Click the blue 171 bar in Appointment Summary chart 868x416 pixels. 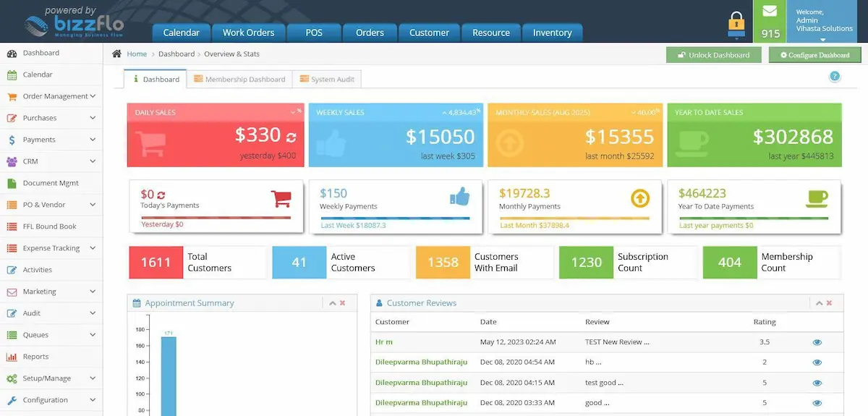[168, 376]
